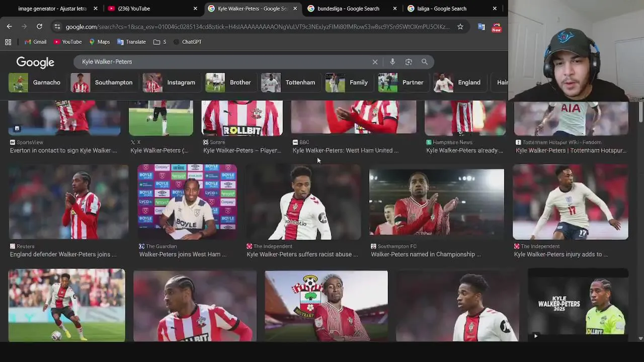
Task: Close the laliga search tab
Action: [x=495, y=9]
